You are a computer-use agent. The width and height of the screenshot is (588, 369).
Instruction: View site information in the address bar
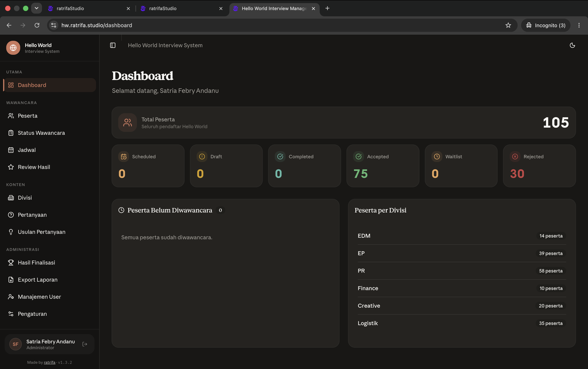point(54,25)
